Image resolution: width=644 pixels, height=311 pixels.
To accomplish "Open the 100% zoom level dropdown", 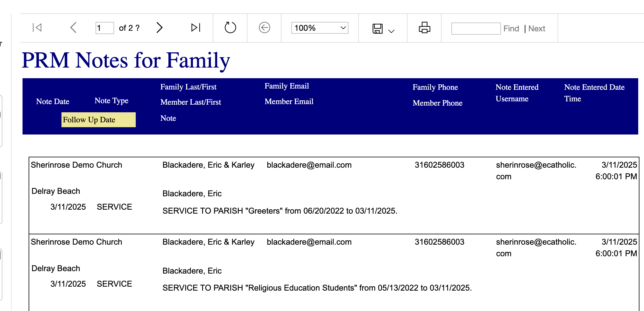I will [320, 28].
